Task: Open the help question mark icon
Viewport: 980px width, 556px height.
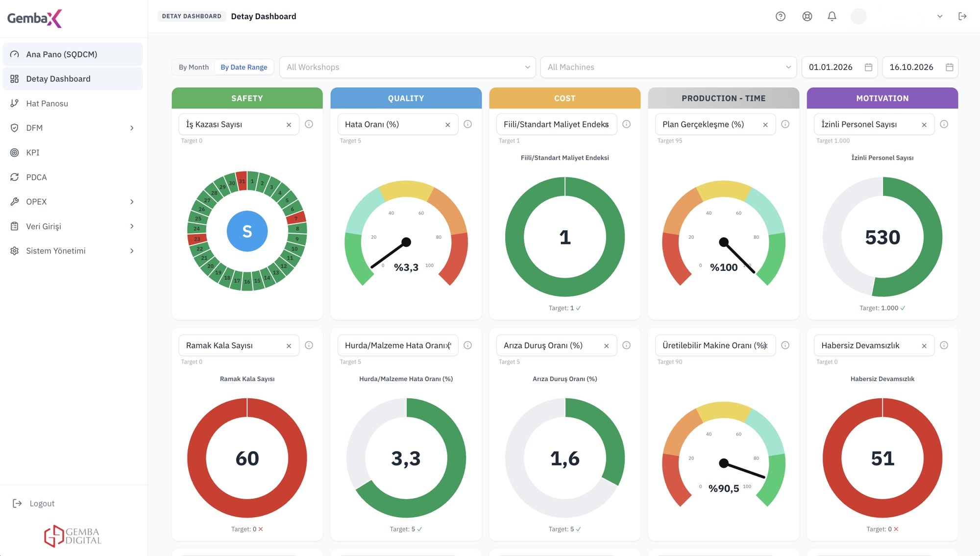Action: tap(781, 16)
